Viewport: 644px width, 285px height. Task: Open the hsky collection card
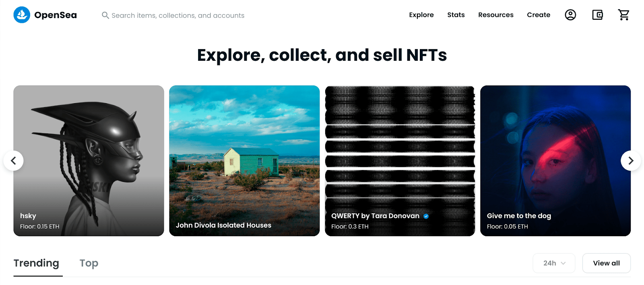pos(89,160)
